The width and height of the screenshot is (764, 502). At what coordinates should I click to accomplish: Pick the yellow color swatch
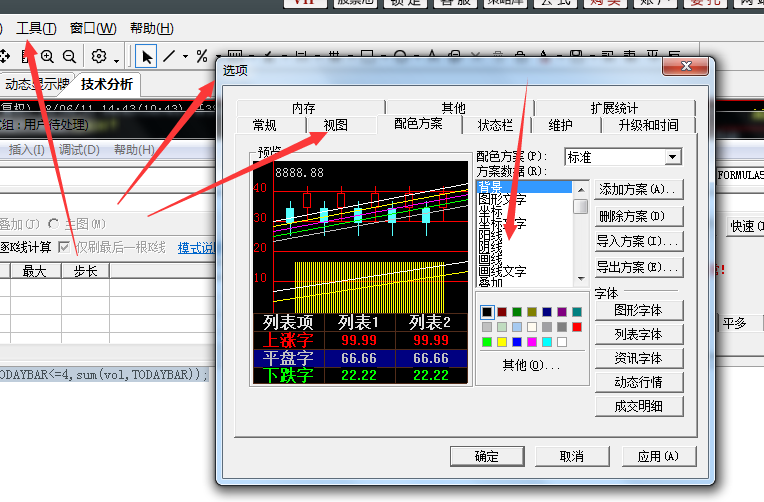pos(502,342)
